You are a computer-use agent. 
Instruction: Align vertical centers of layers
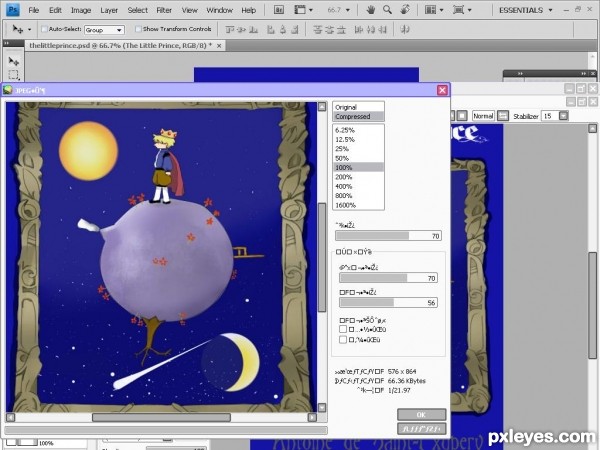click(241, 29)
